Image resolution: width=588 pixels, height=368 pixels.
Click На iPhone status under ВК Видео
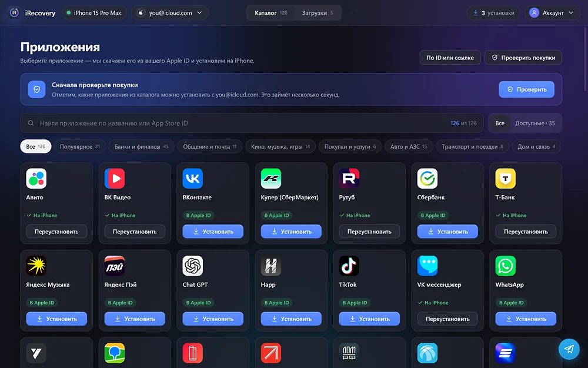click(120, 215)
